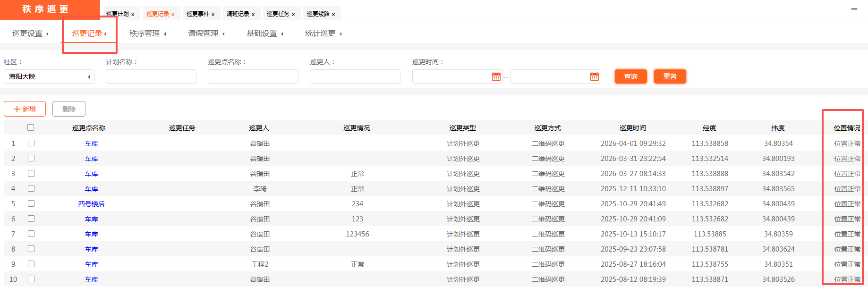Click the 删除 delete button
868x287 pixels.
coord(69,109)
